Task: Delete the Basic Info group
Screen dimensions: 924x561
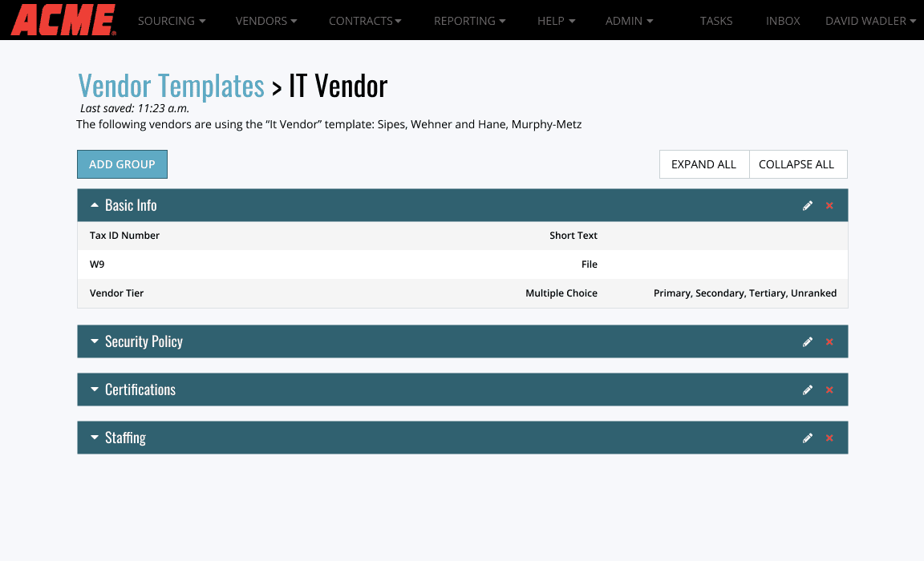Action: (829, 205)
